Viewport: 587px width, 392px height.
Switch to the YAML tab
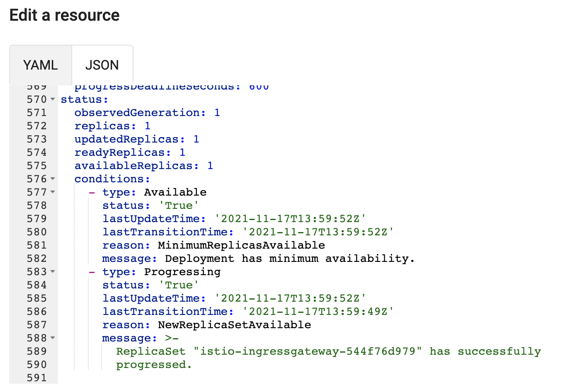40,65
